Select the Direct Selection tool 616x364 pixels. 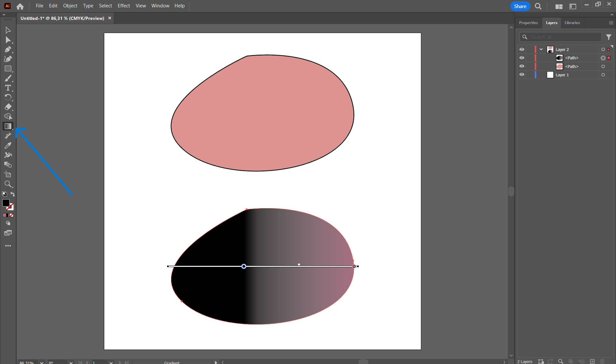(x=8, y=40)
